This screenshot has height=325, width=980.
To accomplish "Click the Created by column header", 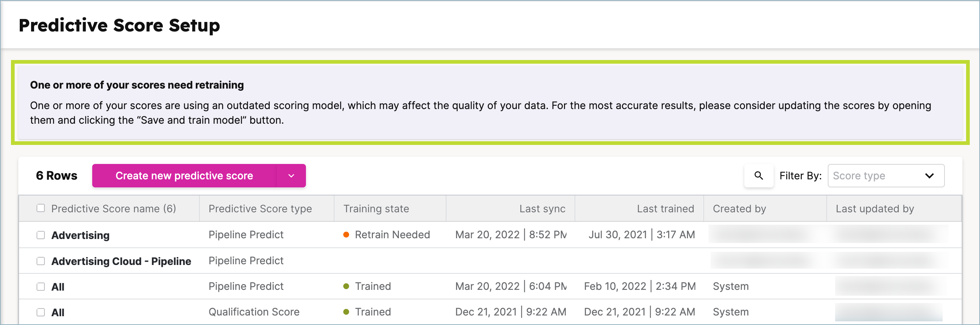I will [x=739, y=209].
